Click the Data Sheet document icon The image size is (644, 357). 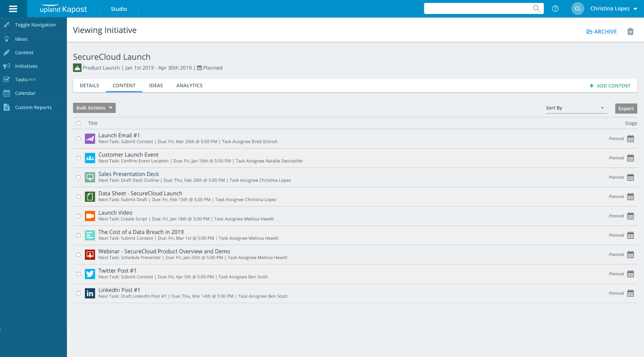pyautogui.click(x=90, y=197)
